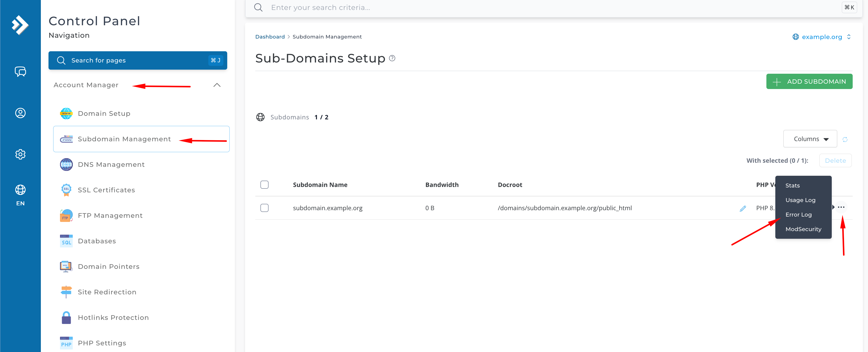
Task: Click the Search for pages field
Action: point(138,60)
